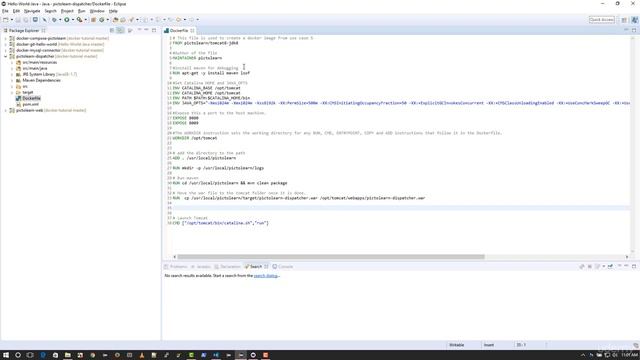The height and width of the screenshot is (360, 640).
Task: Open the Window menu
Action: (97, 11)
